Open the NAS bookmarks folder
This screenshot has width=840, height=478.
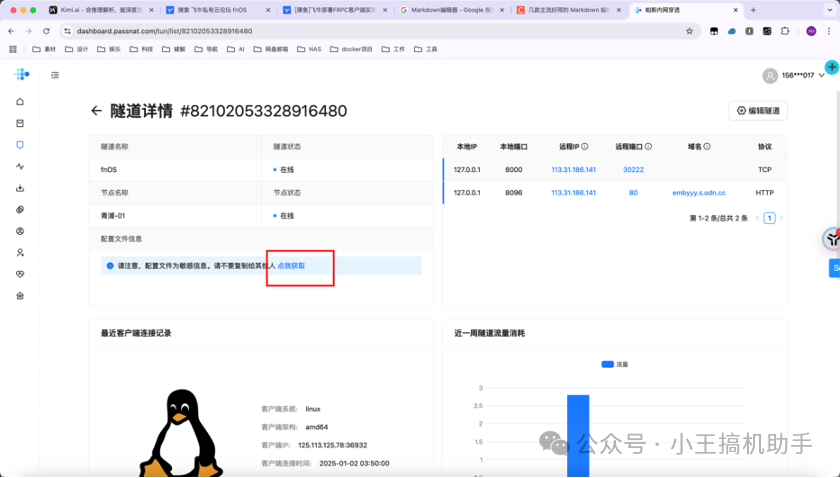click(x=309, y=48)
